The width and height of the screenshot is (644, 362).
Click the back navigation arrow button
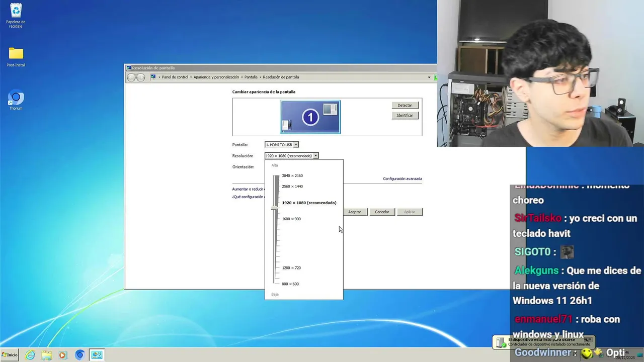click(x=131, y=77)
